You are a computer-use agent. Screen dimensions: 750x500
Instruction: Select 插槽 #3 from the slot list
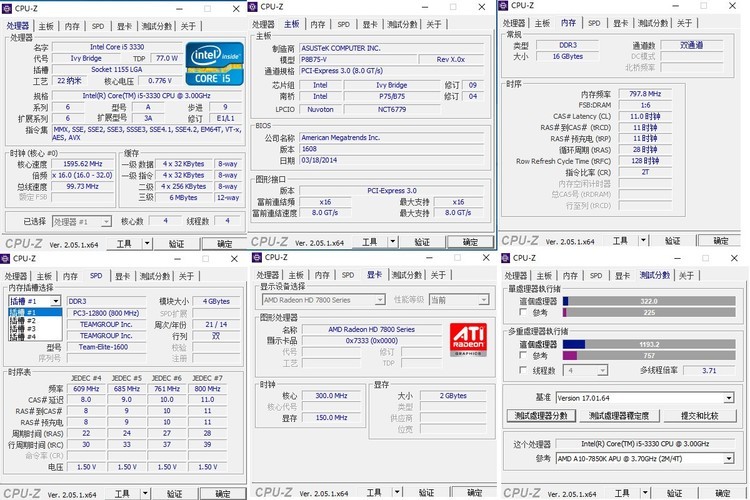point(35,329)
